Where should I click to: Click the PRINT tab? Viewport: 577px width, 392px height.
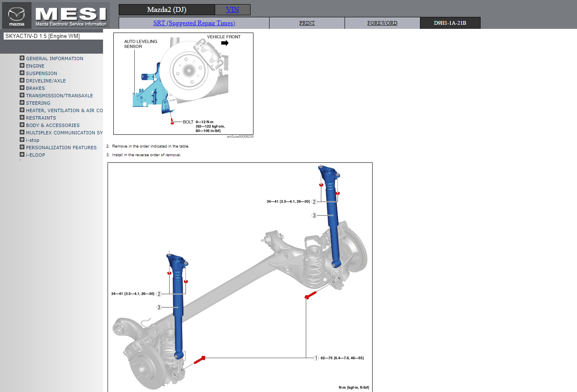click(x=307, y=23)
